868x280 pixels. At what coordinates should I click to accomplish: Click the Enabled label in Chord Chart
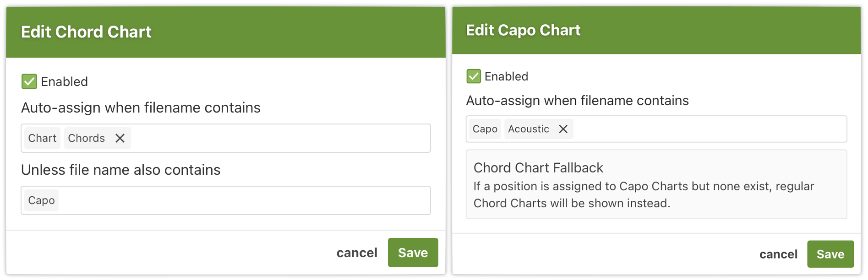click(64, 82)
